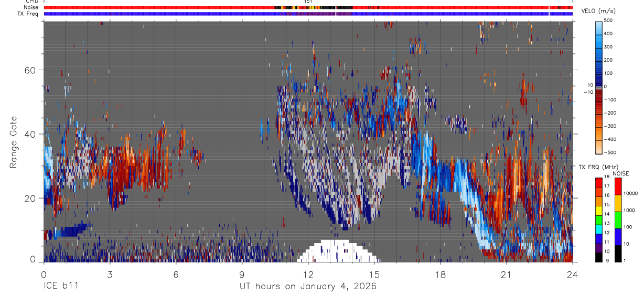644x297 pixels.
Task: Click the -200 tick on velocity colorbar
Action: click(610, 113)
